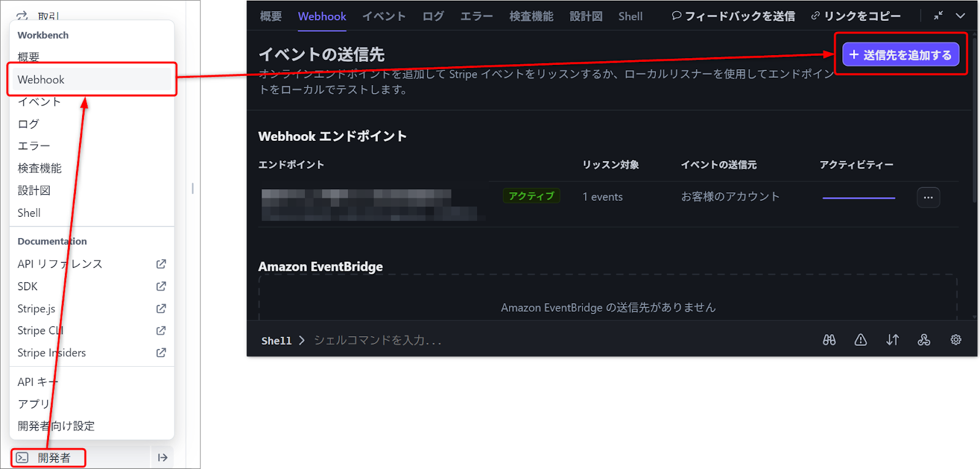The width and height of the screenshot is (980, 469).
Task: Expand the Shell prompt chevron
Action: click(301, 340)
